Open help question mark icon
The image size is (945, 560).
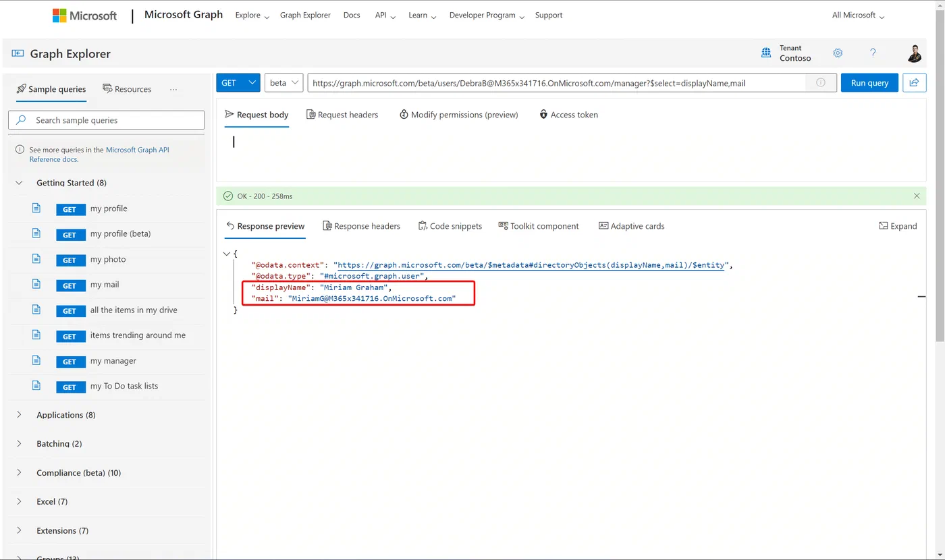point(873,53)
